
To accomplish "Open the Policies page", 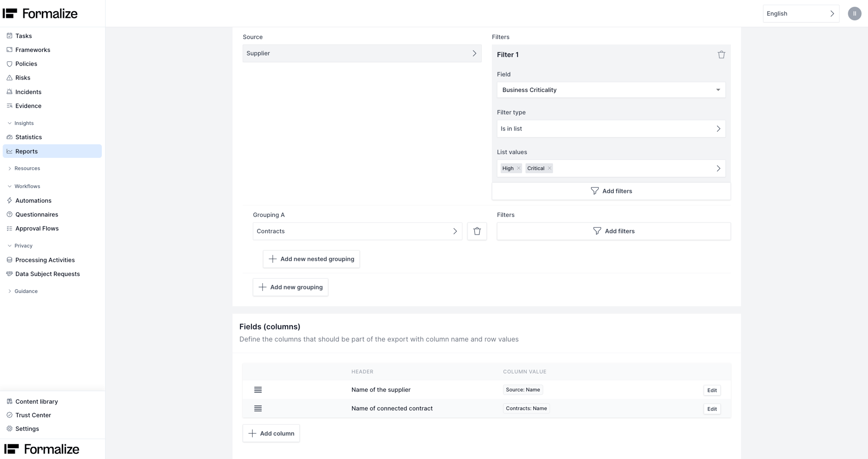I will coord(26,64).
